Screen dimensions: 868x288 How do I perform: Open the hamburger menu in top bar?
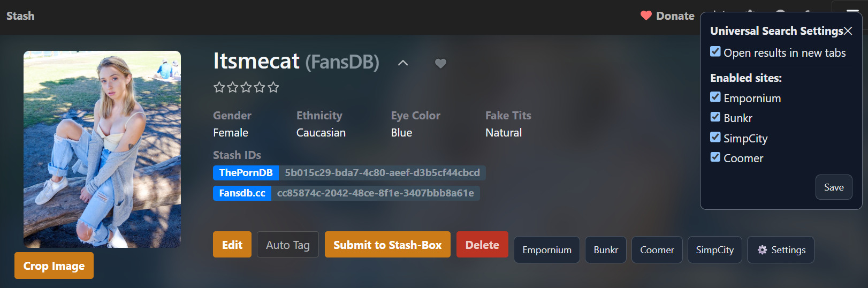[x=852, y=11]
